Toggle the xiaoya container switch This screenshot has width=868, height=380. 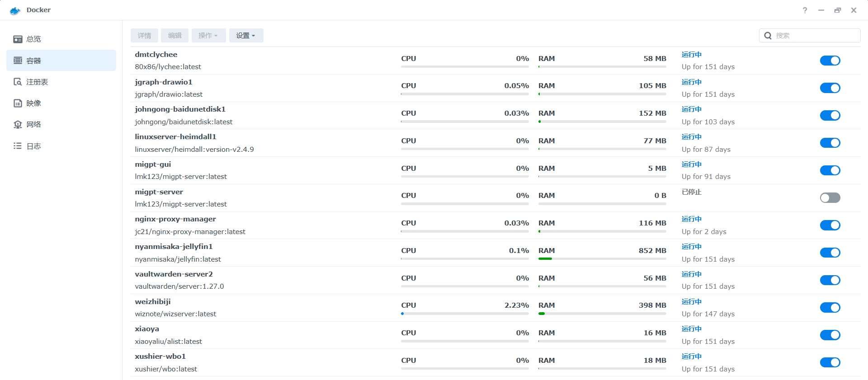point(830,335)
